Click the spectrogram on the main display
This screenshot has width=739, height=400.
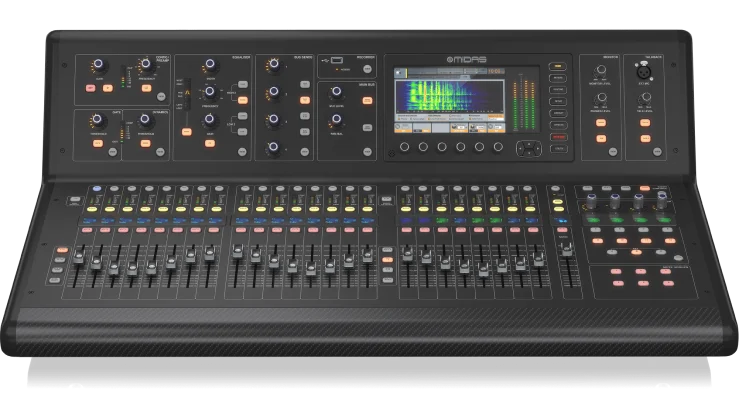point(449,96)
